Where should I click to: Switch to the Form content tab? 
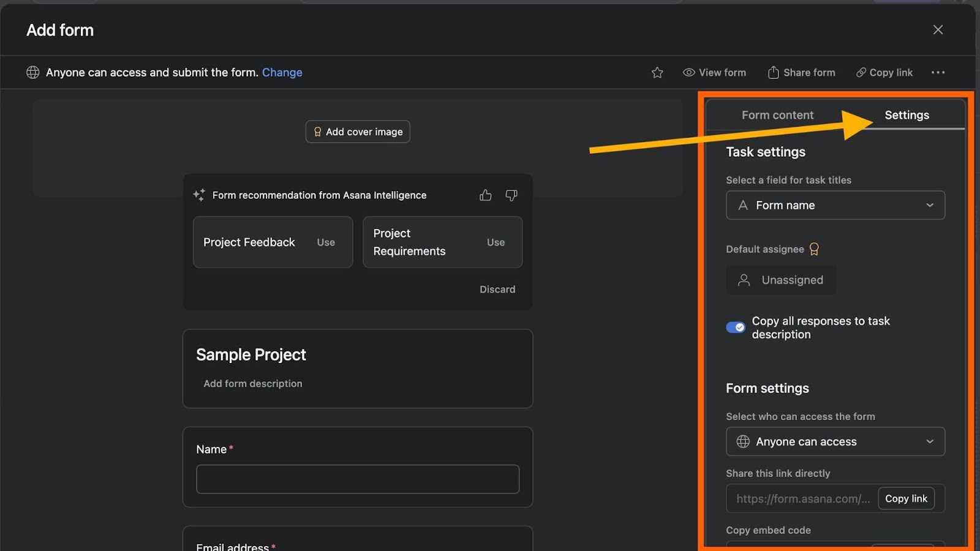click(777, 115)
